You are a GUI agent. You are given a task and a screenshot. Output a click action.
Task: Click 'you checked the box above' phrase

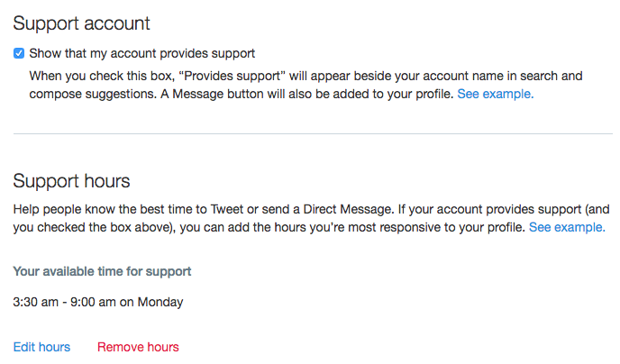pyautogui.click(x=92, y=227)
